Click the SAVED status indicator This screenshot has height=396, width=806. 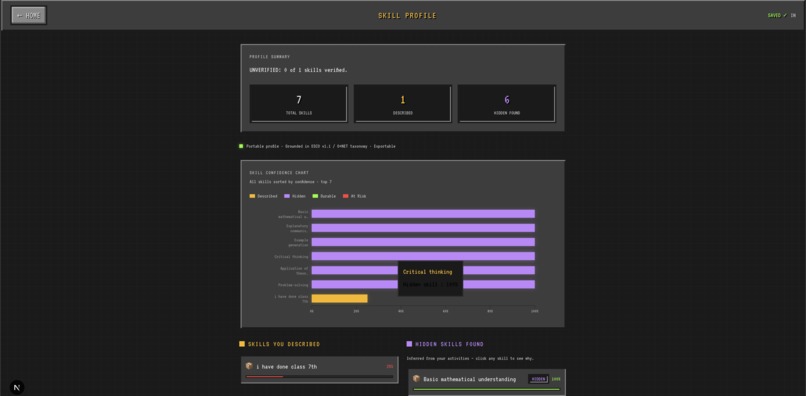(x=777, y=15)
